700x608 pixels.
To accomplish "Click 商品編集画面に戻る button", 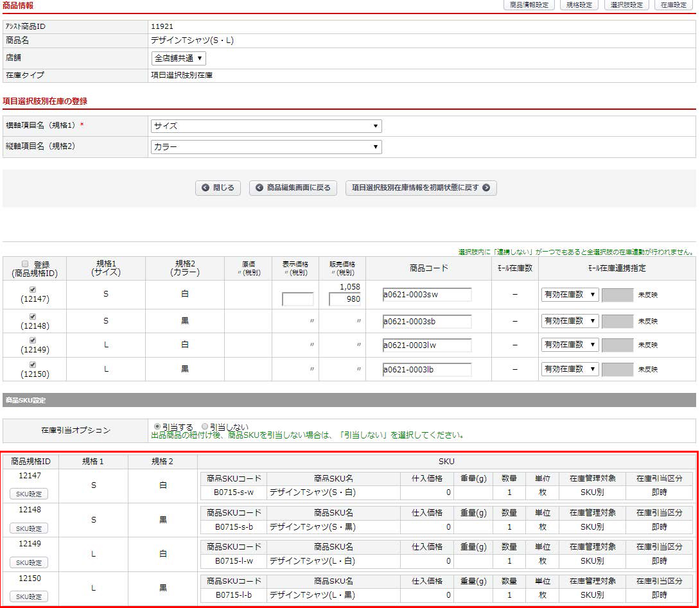I will tap(293, 188).
